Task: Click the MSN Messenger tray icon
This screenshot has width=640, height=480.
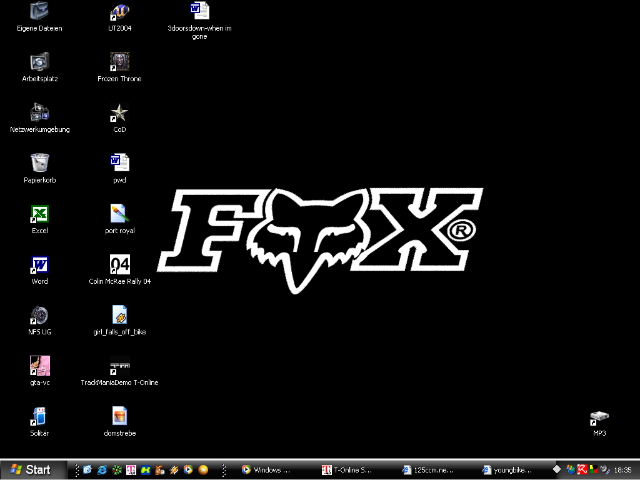Action: (x=571, y=470)
